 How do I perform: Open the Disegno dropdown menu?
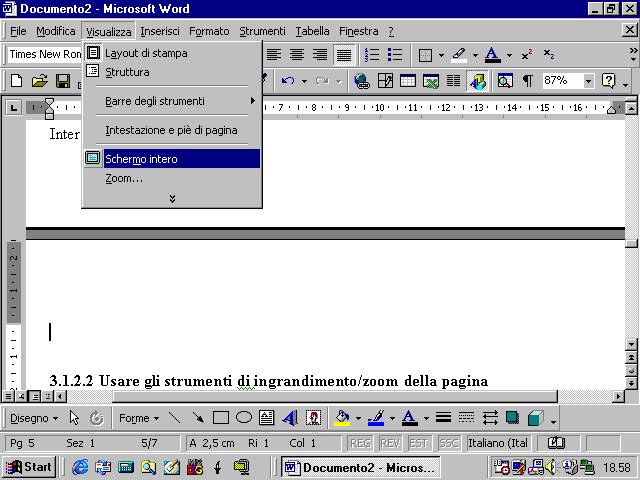click(x=34, y=418)
